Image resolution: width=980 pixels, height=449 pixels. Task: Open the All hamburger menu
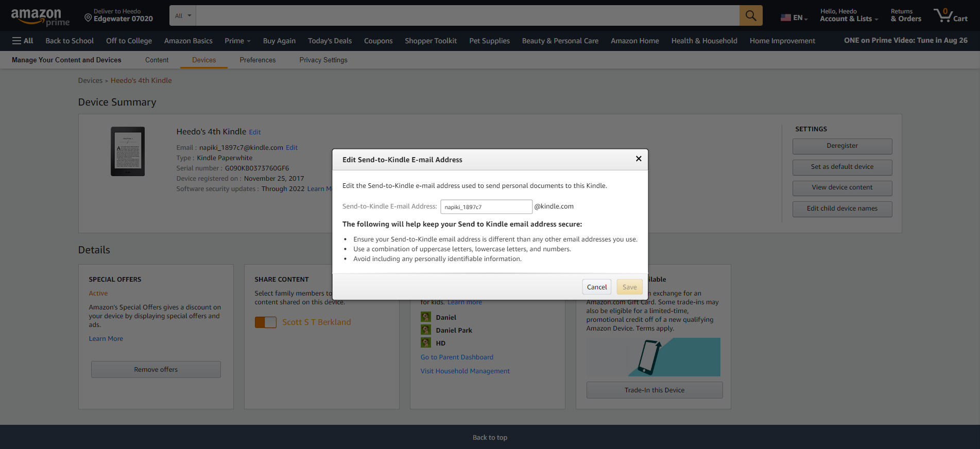[23, 41]
